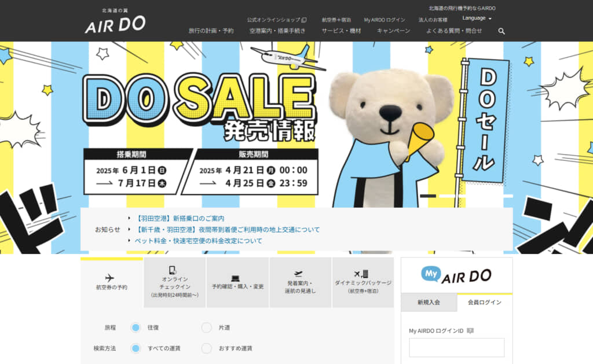
Task: Open the ペット料金・快速宅空便 notice
Action: [199, 241]
